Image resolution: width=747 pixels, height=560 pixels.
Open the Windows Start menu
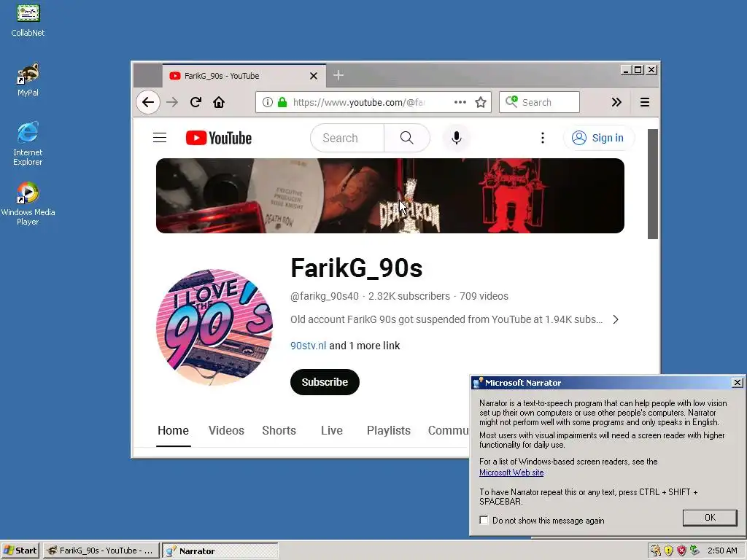tap(20, 551)
